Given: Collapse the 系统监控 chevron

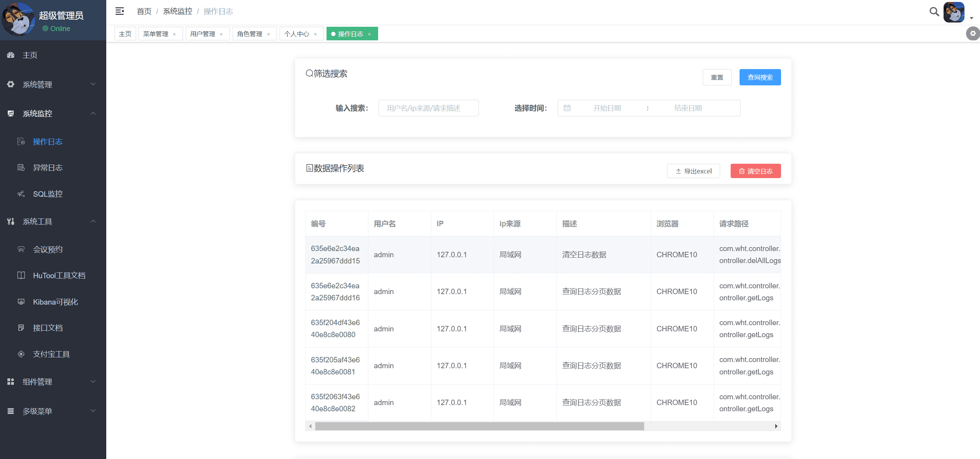Looking at the screenshot, I should 93,113.
